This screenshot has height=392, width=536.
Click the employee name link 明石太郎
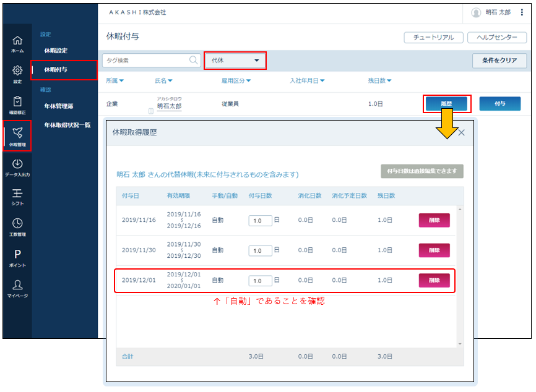click(169, 106)
